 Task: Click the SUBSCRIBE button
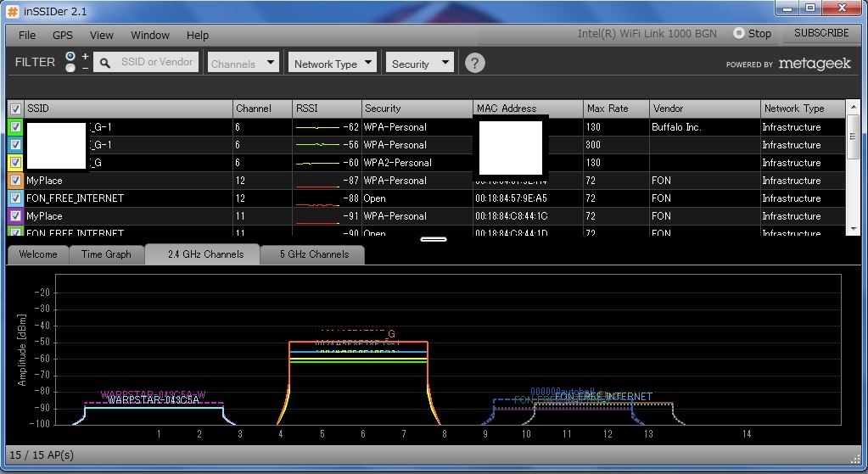(x=820, y=33)
